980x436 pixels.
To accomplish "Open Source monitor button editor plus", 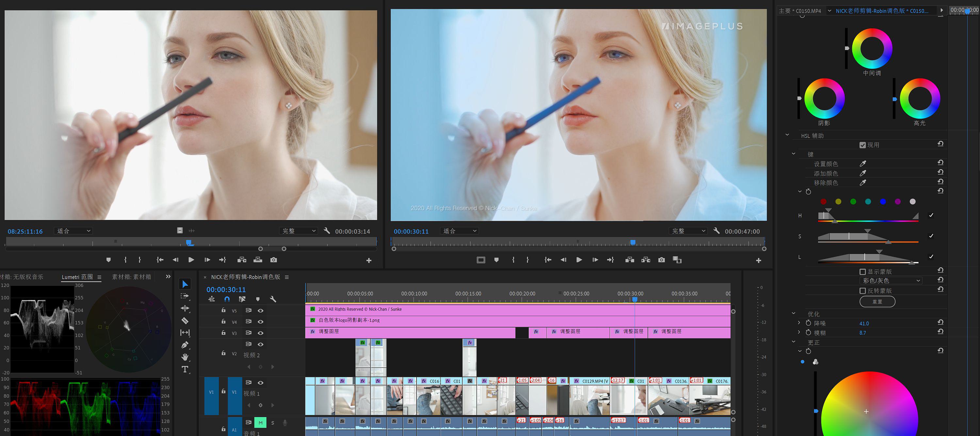I will tap(368, 260).
